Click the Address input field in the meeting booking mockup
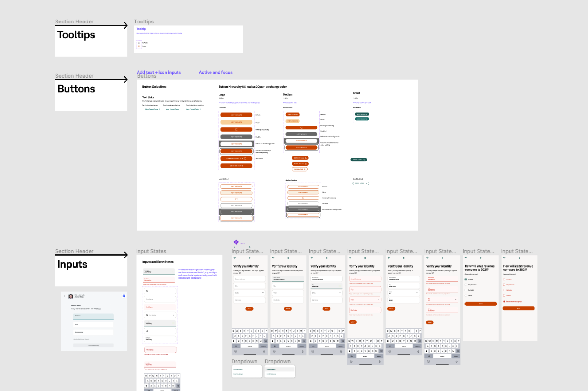The height and width of the screenshot is (391, 588). pos(93,316)
